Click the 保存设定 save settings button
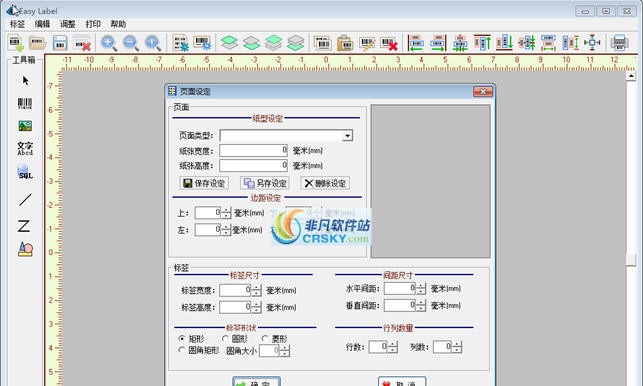Viewport: 643px width, 386px height. click(x=204, y=183)
